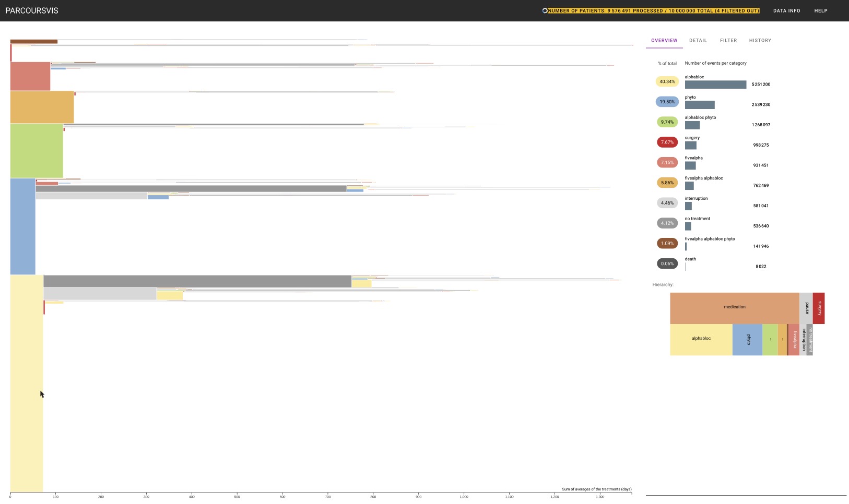Click the surgery 7.67% red badge
849x504 pixels.
coord(667,142)
